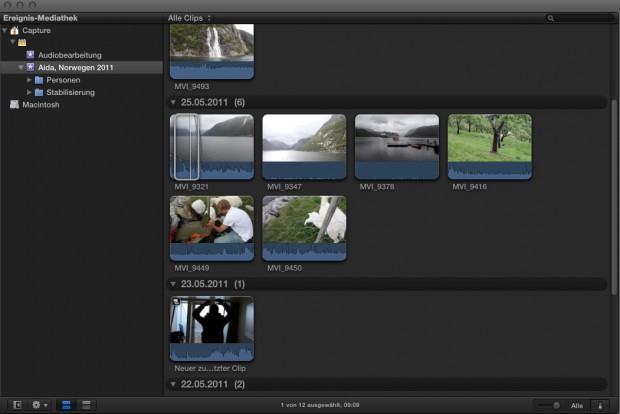Open the gear action menu
The width and height of the screenshot is (620, 414).
tap(40, 405)
